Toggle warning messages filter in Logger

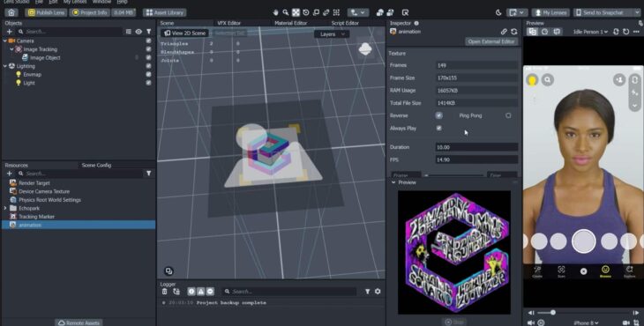click(201, 292)
